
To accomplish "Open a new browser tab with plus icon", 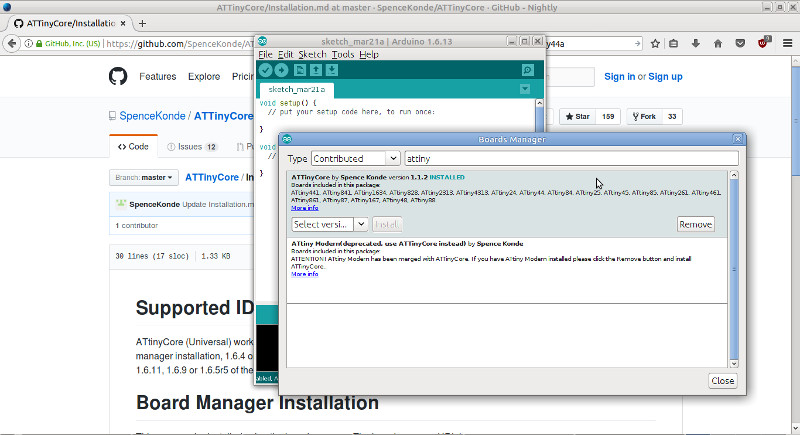I will (142, 23).
